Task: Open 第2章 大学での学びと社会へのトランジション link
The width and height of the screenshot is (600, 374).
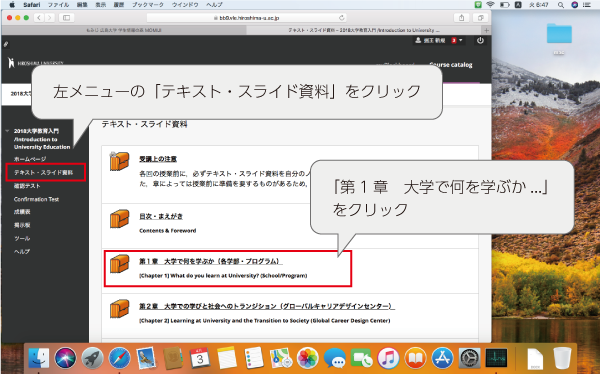Action: [266, 306]
